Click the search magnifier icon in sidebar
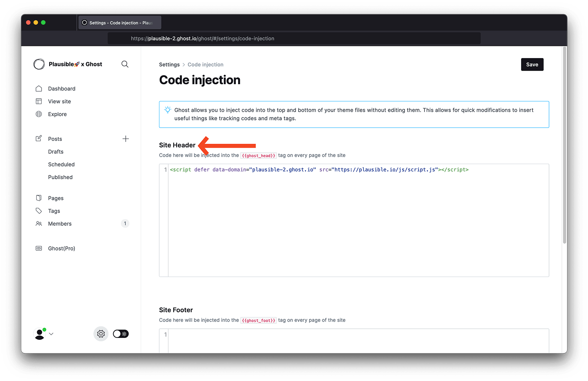Viewport: 588px width, 381px height. [125, 64]
